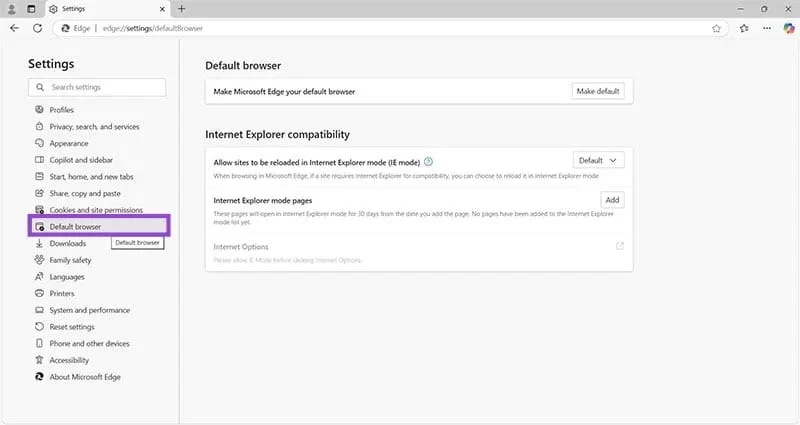Select Default browser in the sidebar
Viewport: 800px width, 425px height.
coord(75,227)
